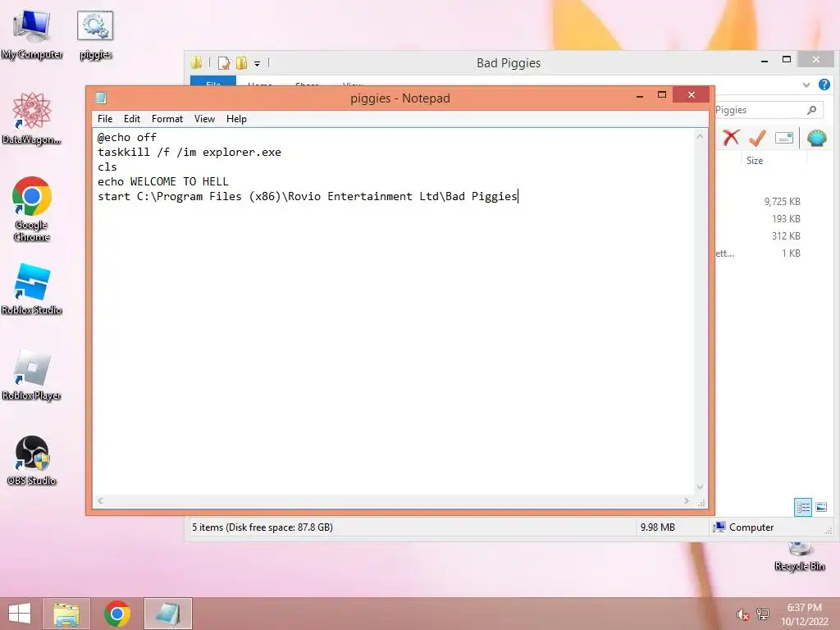
Task: Place cursor on the 'taskkill /f /im explorer.exe' line
Action: [x=189, y=152]
